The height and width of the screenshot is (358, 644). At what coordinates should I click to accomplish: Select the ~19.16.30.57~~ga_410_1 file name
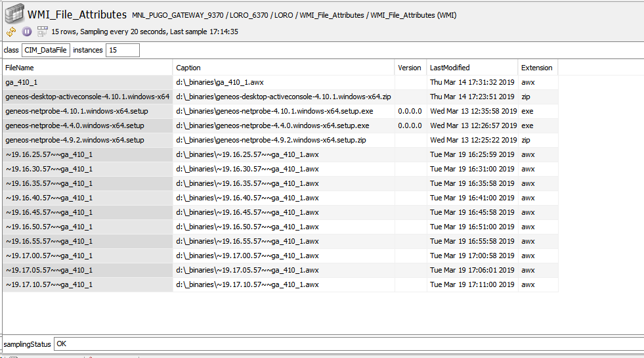coord(87,169)
